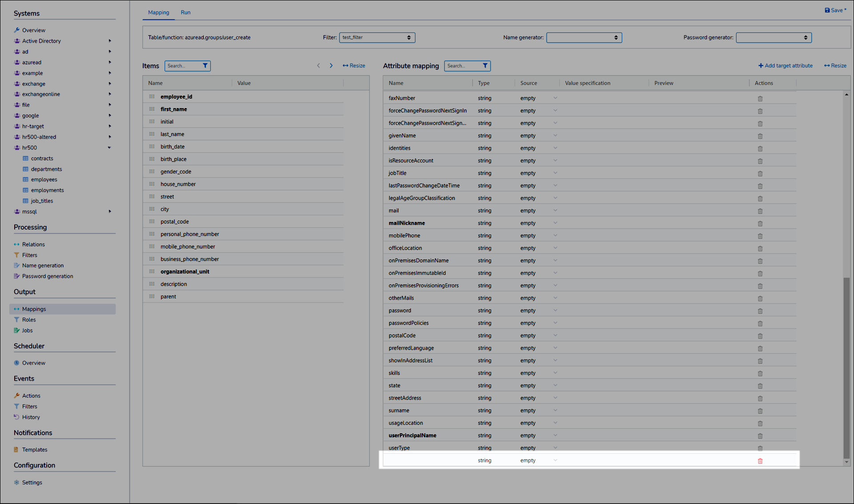Click Attribute mapping search filter icon
This screenshot has height=504, width=854.
pyautogui.click(x=485, y=66)
